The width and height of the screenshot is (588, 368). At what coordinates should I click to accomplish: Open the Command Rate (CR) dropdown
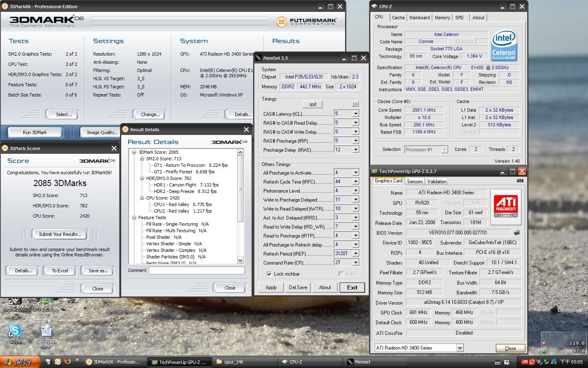click(x=356, y=263)
